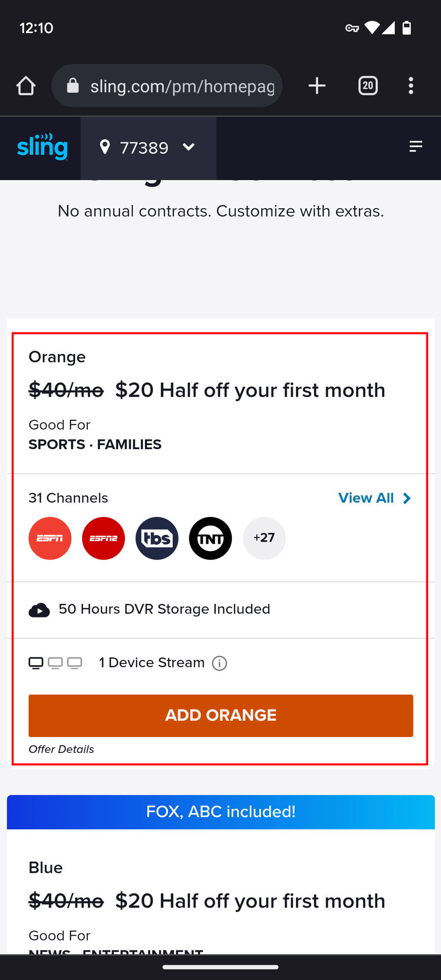Open Device Stream info tooltip icon
441x980 pixels.
[219, 663]
